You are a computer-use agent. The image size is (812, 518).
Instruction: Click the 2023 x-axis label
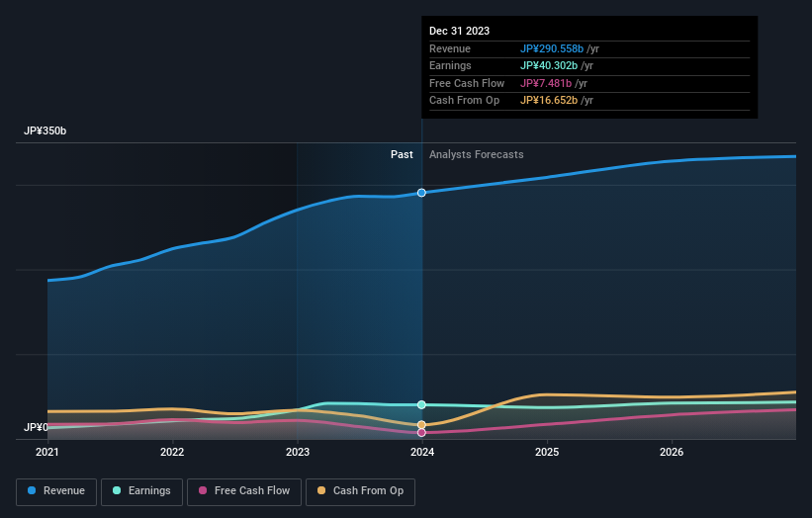coord(298,452)
